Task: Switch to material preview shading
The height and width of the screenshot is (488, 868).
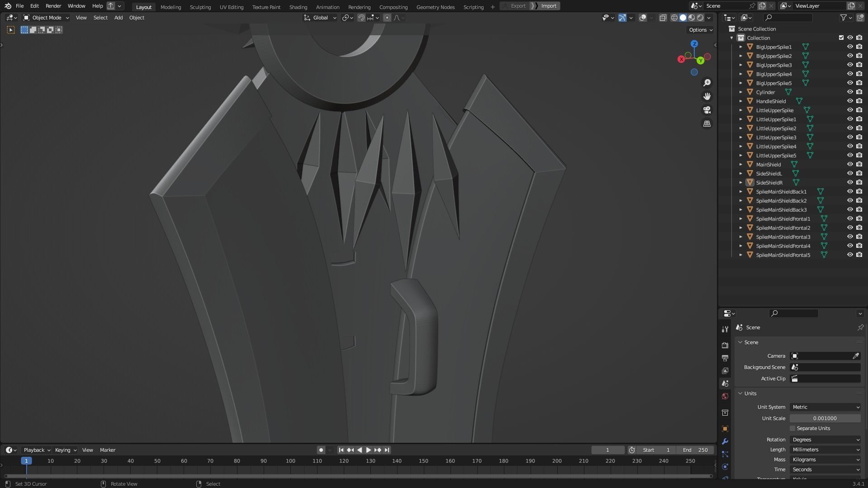Action: tap(692, 18)
